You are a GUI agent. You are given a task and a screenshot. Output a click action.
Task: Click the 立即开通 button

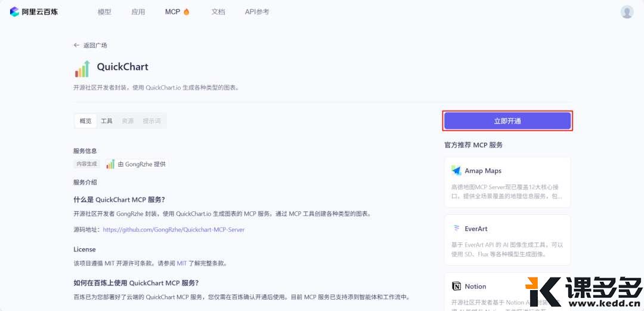pyautogui.click(x=507, y=121)
